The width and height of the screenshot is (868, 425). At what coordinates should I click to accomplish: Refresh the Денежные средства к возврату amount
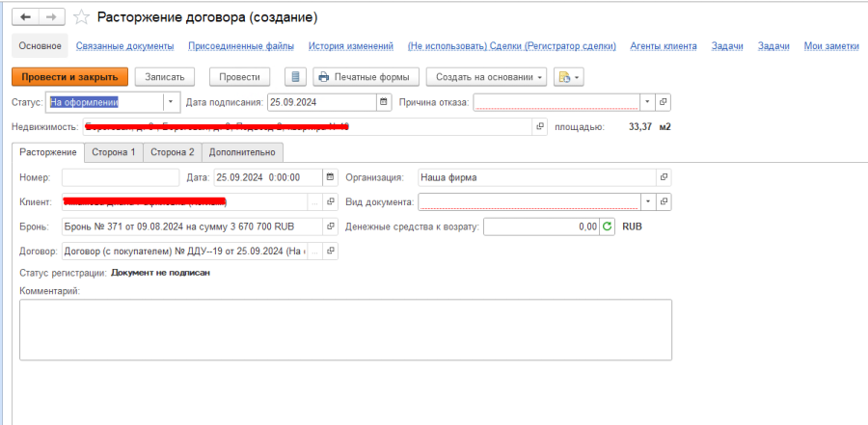[607, 226]
